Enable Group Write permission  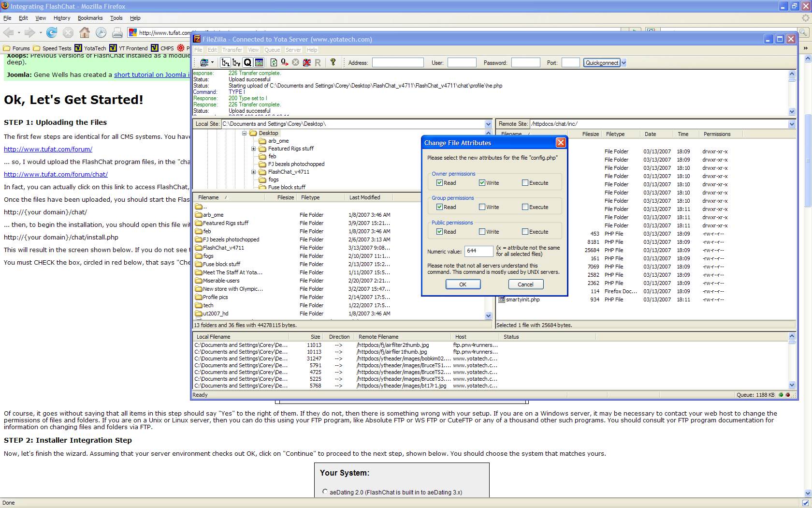point(482,207)
